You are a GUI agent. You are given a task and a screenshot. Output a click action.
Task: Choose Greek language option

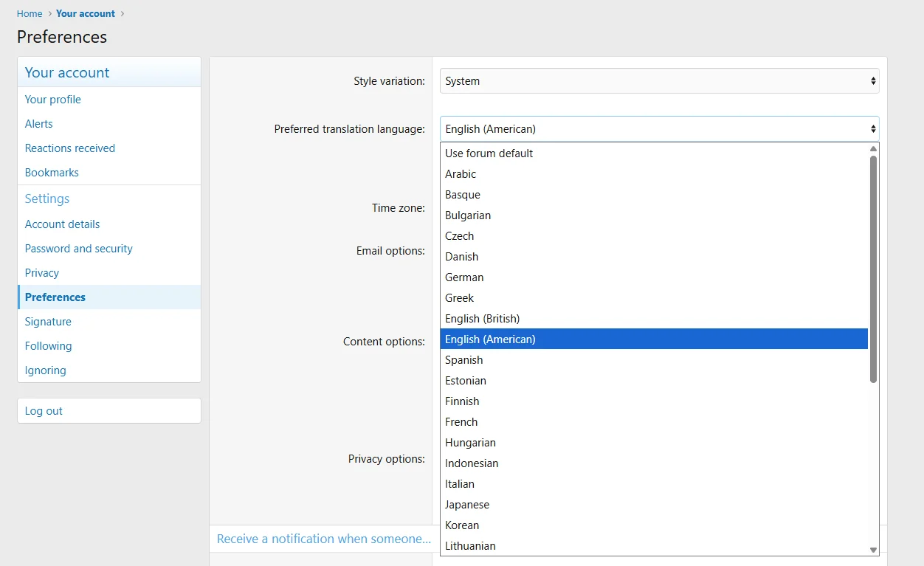(x=654, y=298)
